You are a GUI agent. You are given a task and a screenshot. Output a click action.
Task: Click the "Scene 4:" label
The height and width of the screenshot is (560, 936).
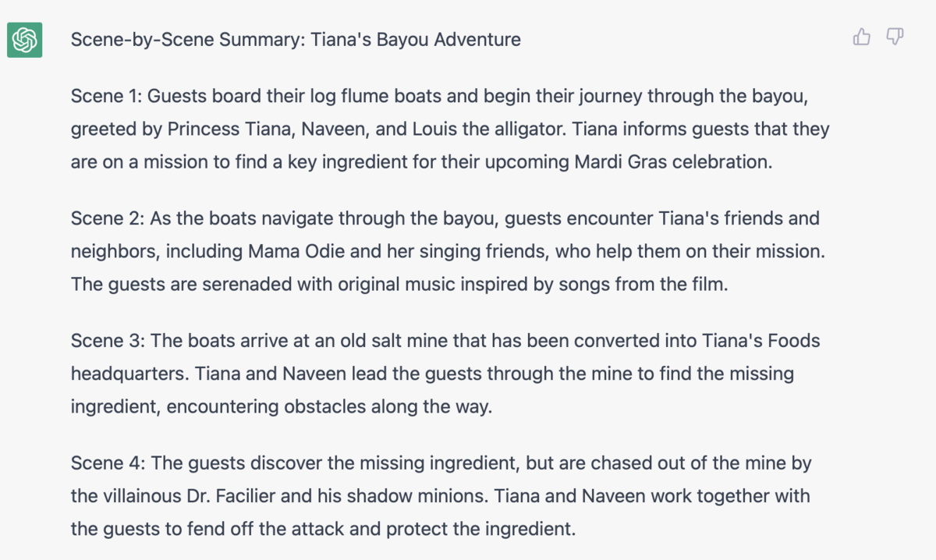point(108,463)
